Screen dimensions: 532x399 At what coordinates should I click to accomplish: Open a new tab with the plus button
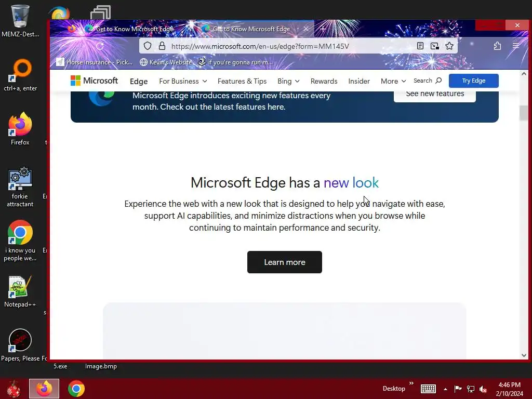click(323, 29)
